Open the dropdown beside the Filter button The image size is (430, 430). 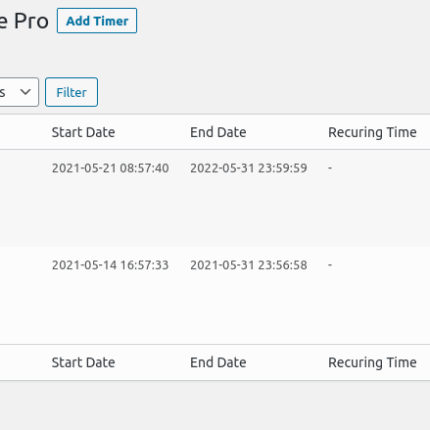pyautogui.click(x=18, y=92)
